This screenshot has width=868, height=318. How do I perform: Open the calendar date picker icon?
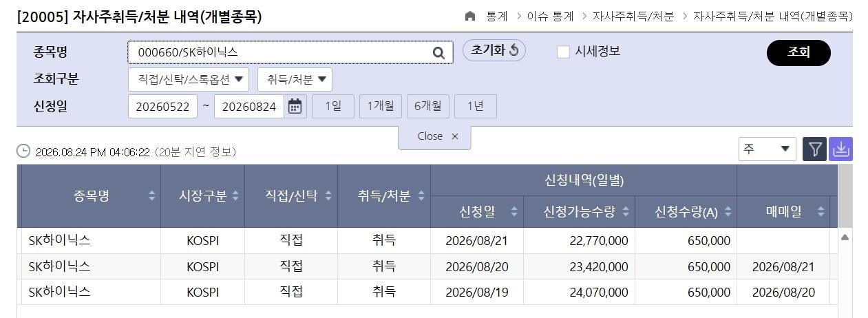click(295, 106)
